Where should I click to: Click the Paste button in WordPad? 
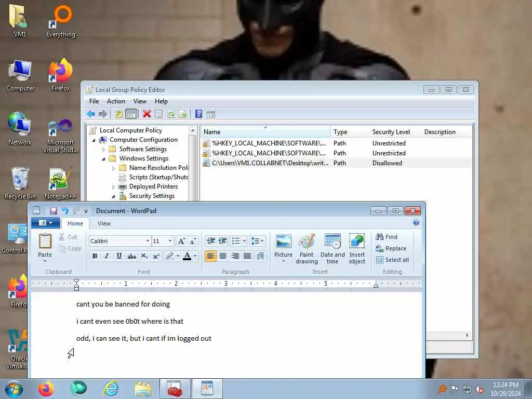45,247
